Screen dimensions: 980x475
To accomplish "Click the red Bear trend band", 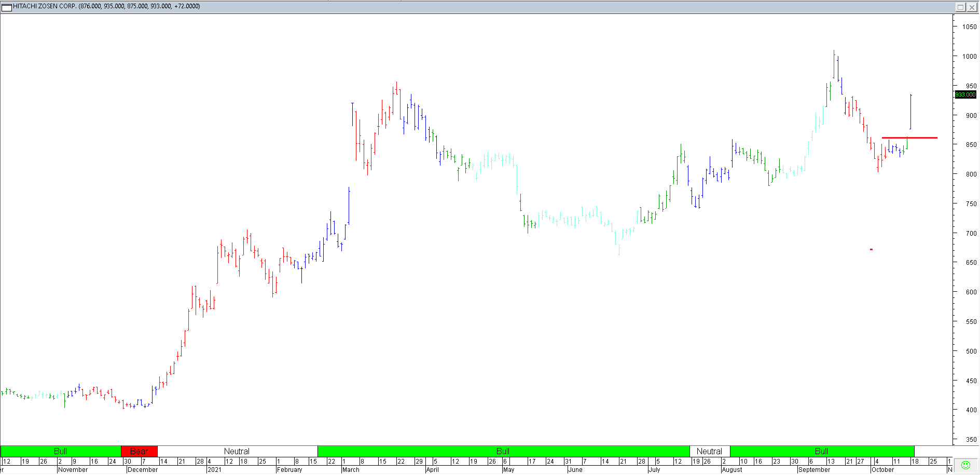I will 139,451.
